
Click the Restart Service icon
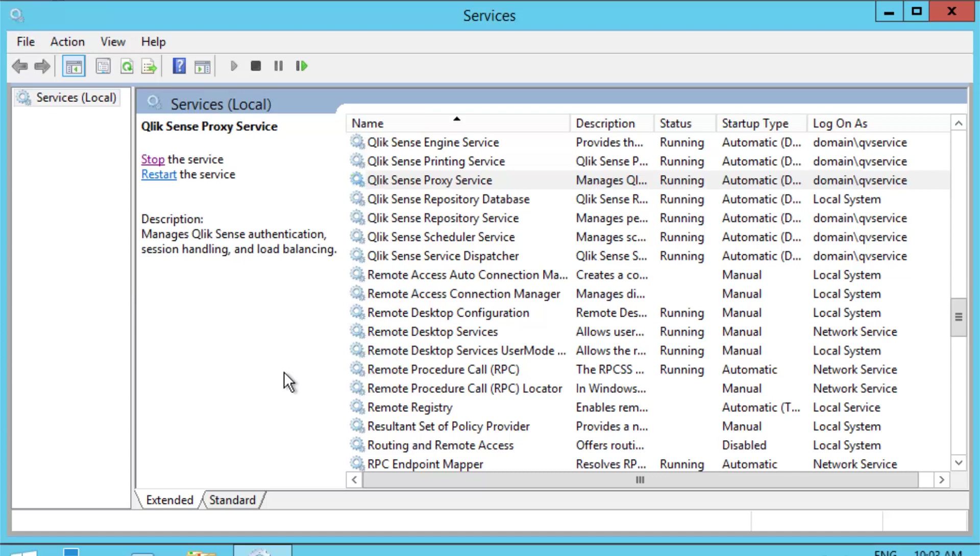point(302,66)
